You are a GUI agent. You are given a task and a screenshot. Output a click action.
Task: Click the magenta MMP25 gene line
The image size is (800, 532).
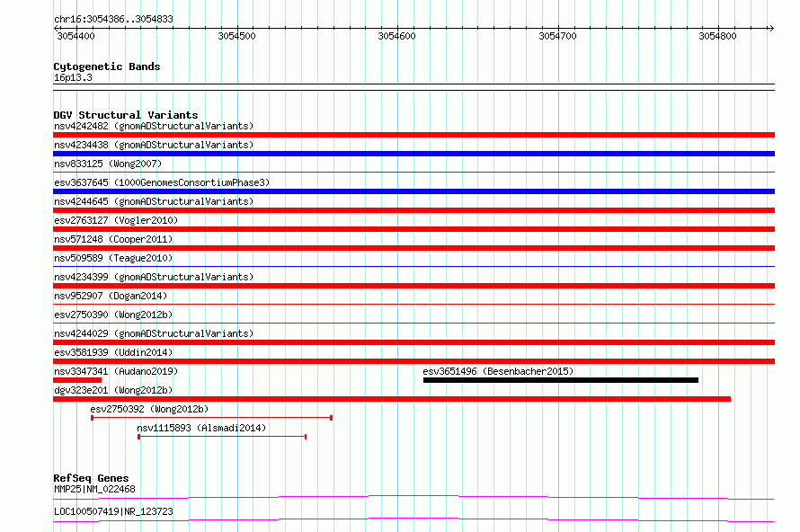coord(413,497)
